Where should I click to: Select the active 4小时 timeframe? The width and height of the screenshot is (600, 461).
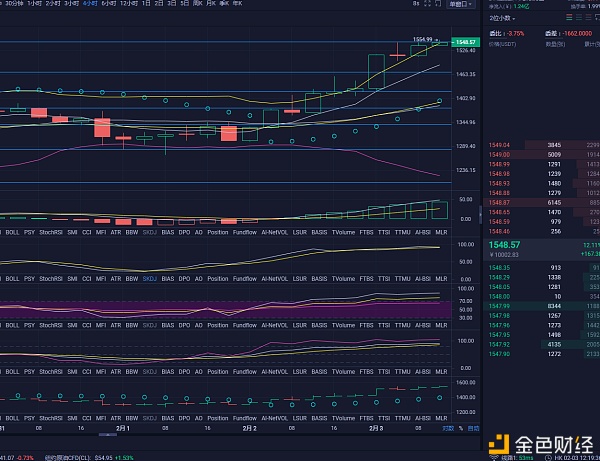pos(90,3)
